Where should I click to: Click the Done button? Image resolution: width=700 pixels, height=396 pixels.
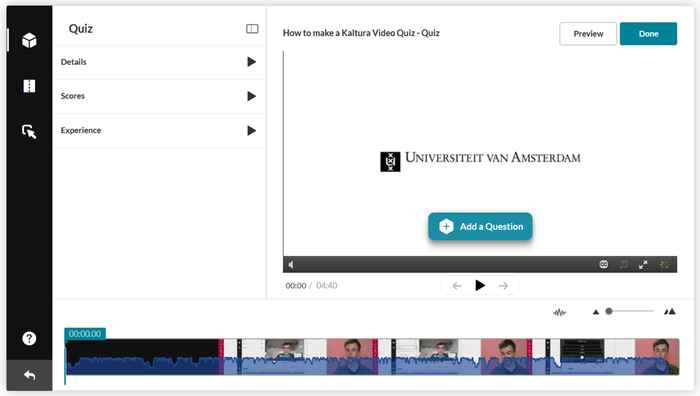click(x=648, y=33)
